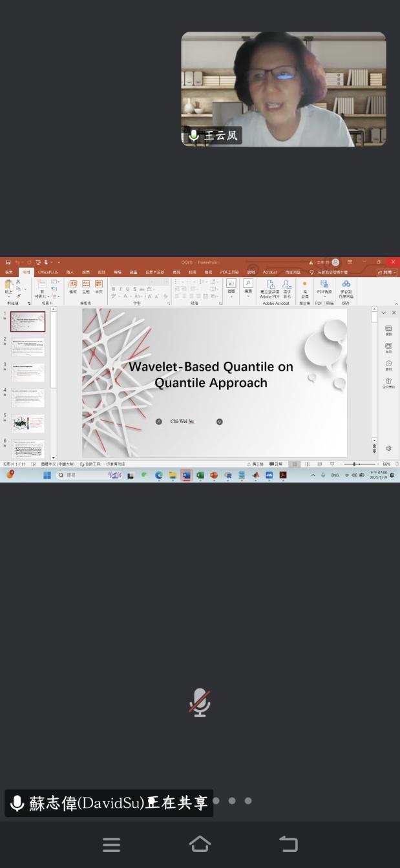The image size is (400, 868).
Task: Click the Paste icon in PowerPoint ribbon
Action: click(x=9, y=285)
